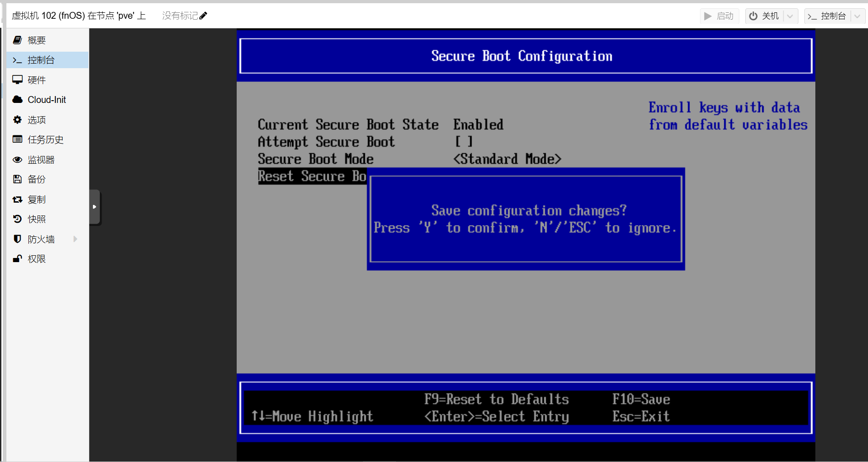
Task: Open the 硬件 hardware section
Action: 48,80
